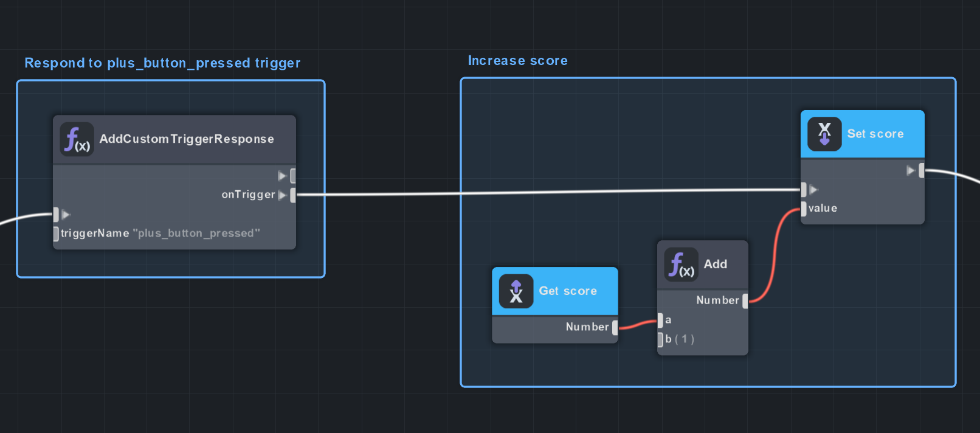Viewport: 980px width, 433px height.
Task: Select the Add node's Number output port
Action: 745,300
